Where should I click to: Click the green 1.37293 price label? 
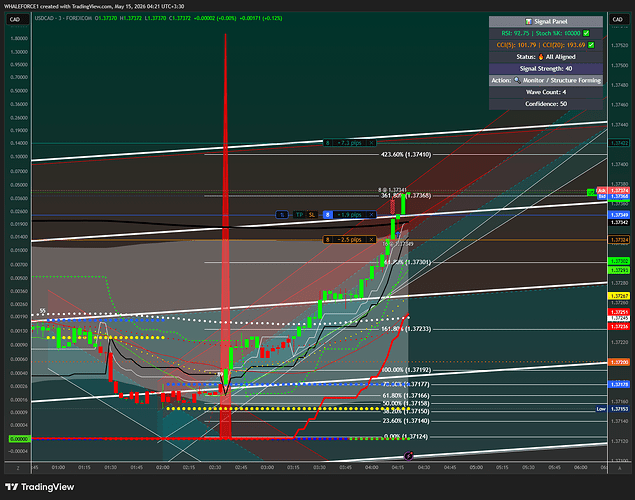619,270
